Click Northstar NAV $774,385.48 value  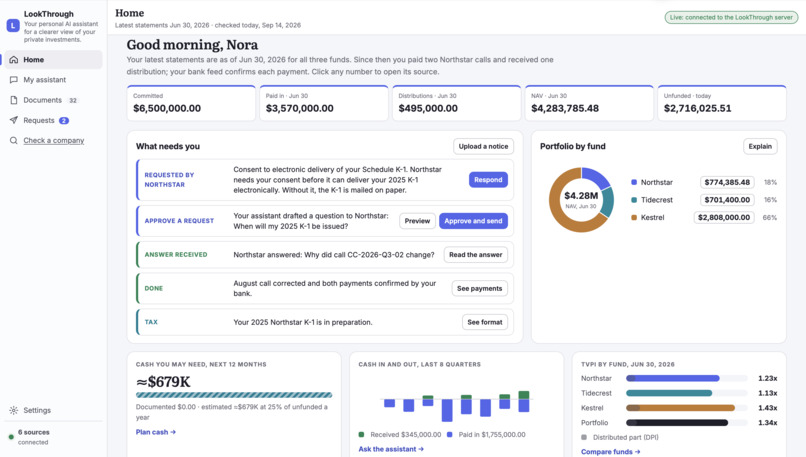tap(727, 182)
